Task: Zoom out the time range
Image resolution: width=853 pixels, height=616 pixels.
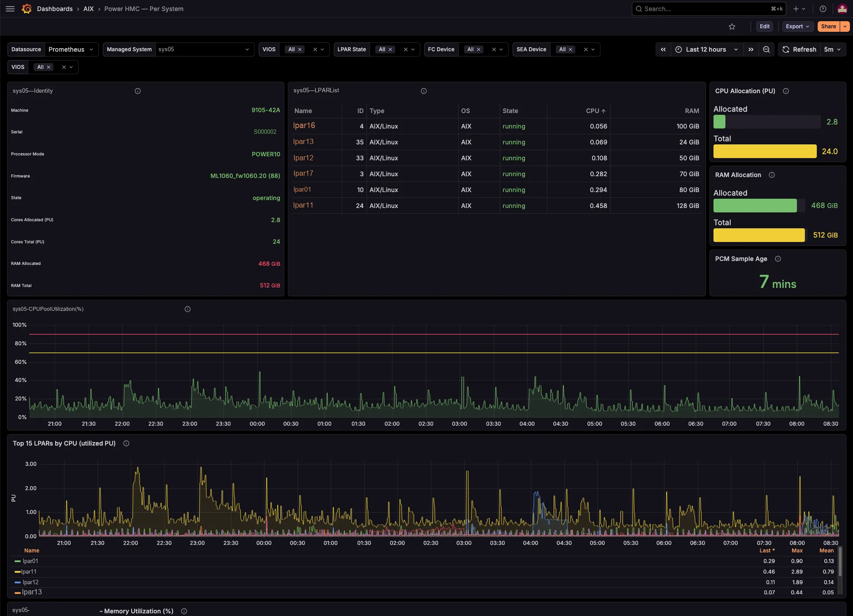Action: click(766, 49)
